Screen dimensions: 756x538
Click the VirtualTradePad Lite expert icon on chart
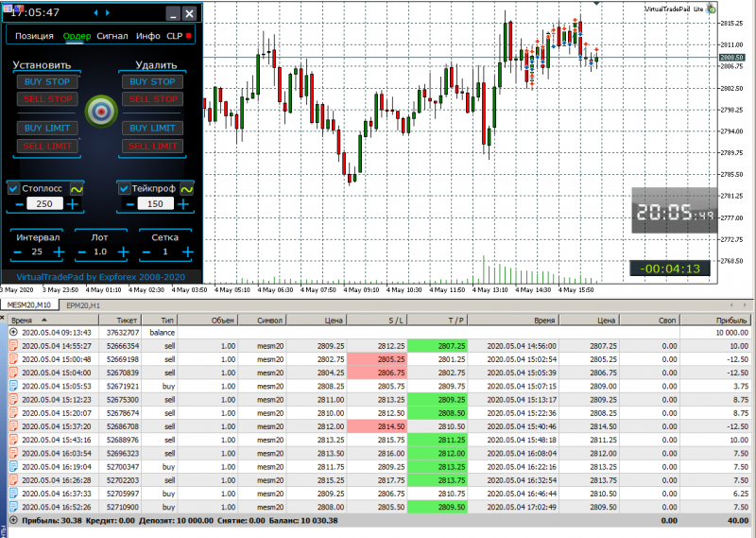coord(712,9)
